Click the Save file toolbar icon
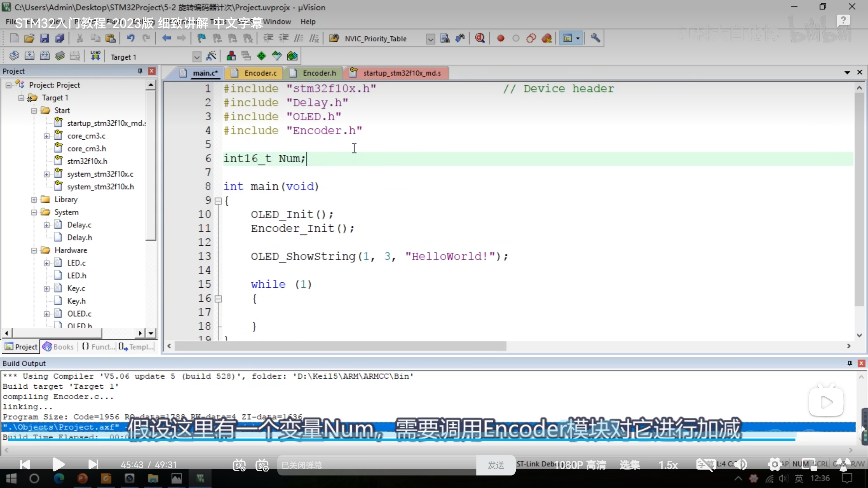 [x=44, y=38]
